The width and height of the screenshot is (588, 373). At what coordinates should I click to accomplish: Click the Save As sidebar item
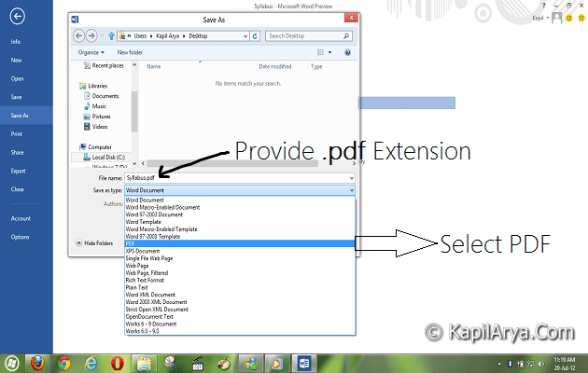point(26,116)
